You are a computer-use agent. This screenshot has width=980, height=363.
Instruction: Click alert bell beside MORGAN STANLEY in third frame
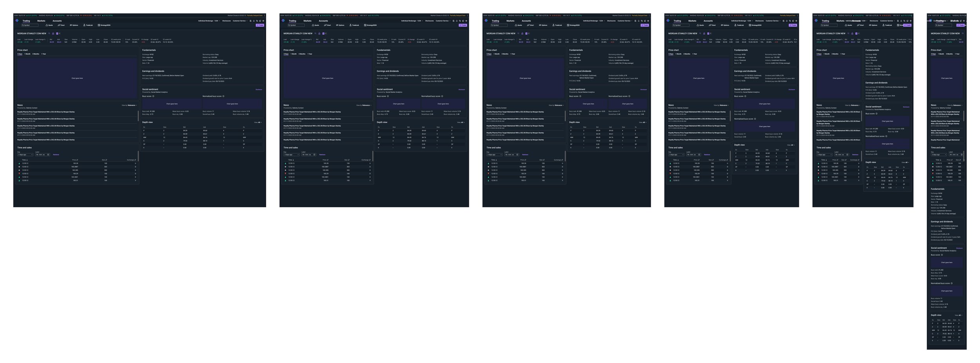(x=522, y=34)
